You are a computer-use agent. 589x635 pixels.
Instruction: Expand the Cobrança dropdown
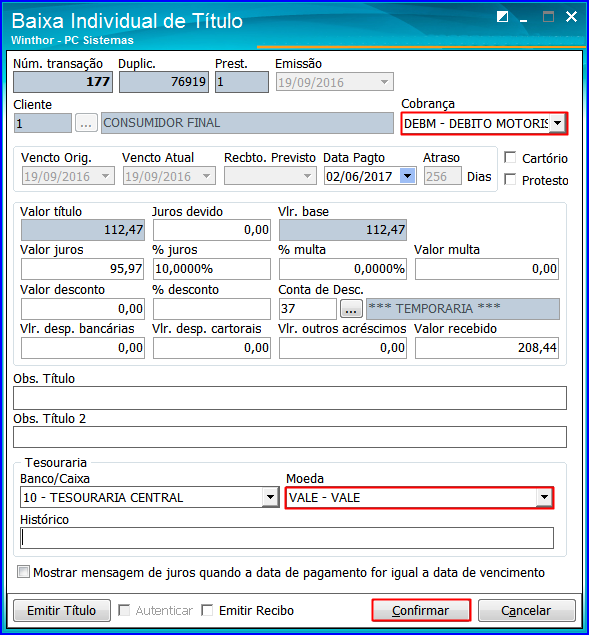pos(557,124)
